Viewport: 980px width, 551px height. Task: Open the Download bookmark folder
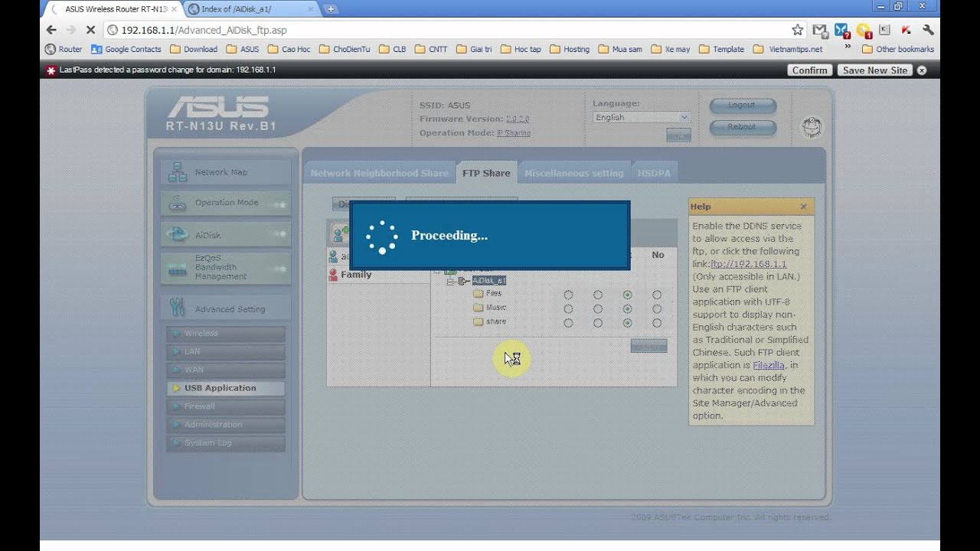pos(193,49)
